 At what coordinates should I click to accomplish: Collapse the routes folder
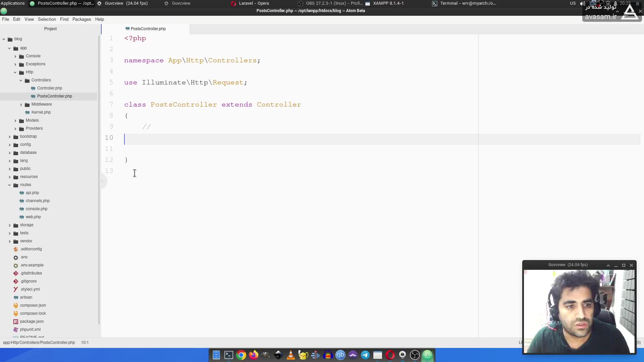[x=9, y=185]
